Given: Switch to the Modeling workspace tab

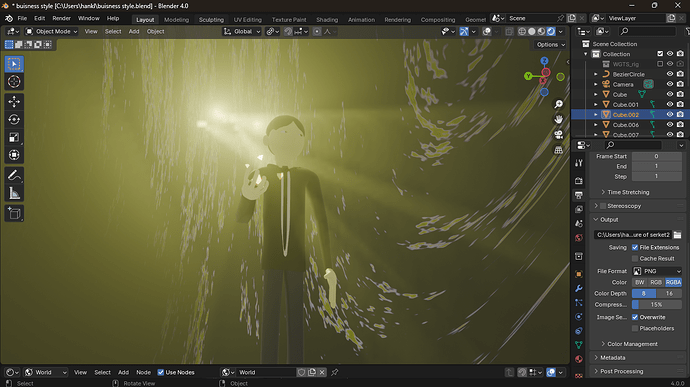Looking at the screenshot, I should [x=176, y=20].
